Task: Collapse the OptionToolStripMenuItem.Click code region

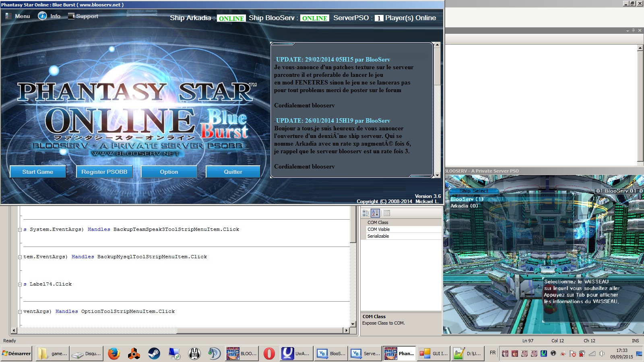Action: click(20, 312)
